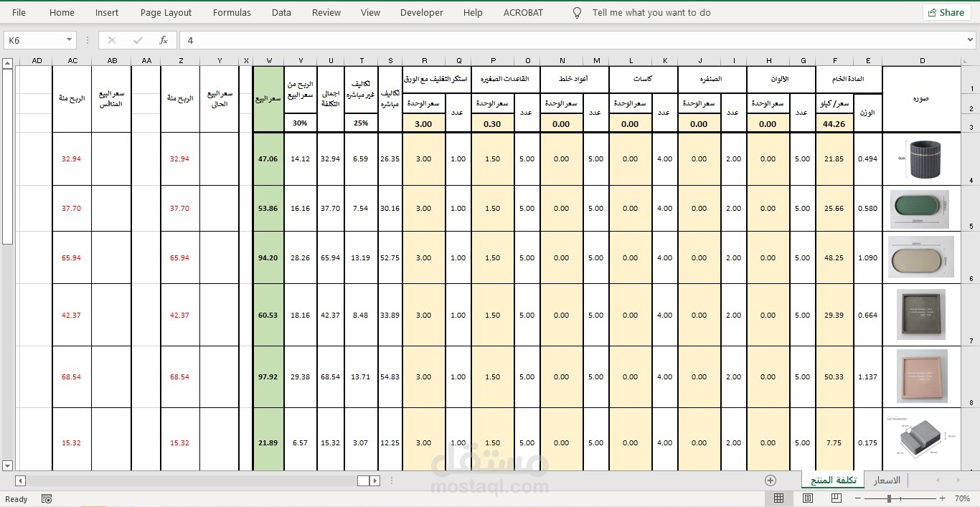This screenshot has width=980, height=507.
Task: Open the File menu
Action: [19, 12]
